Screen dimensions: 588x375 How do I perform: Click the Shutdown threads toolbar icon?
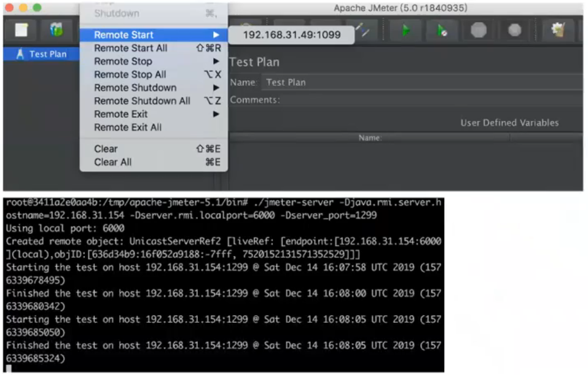pos(514,30)
